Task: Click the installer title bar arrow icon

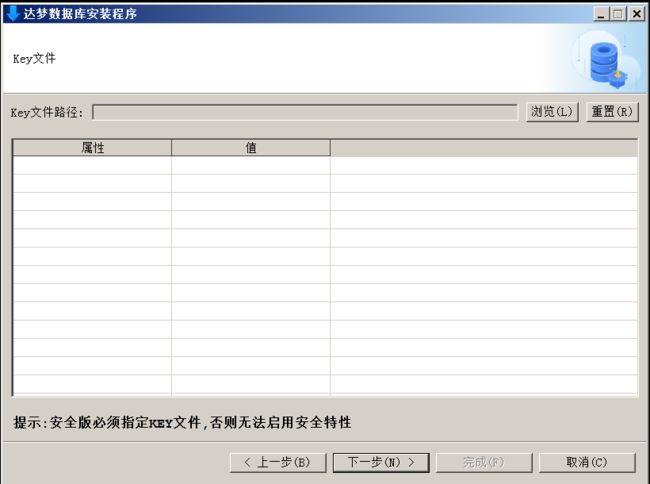Action: [x=13, y=13]
